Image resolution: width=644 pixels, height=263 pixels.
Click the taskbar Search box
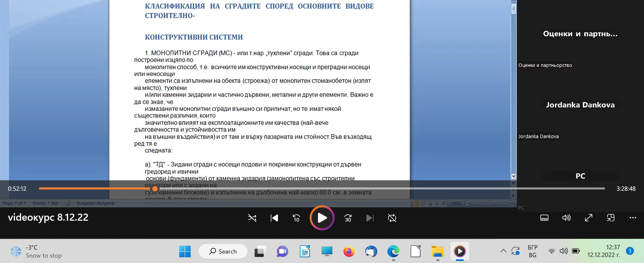223,251
